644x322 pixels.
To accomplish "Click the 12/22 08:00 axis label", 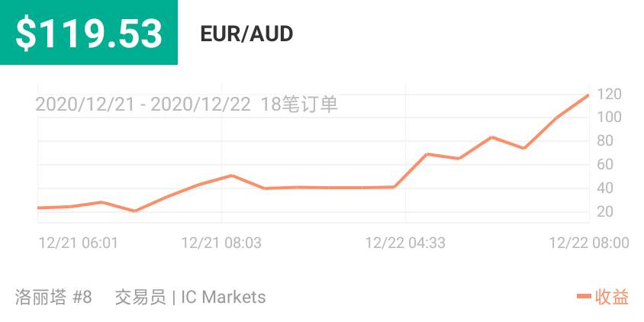I will click(589, 243).
